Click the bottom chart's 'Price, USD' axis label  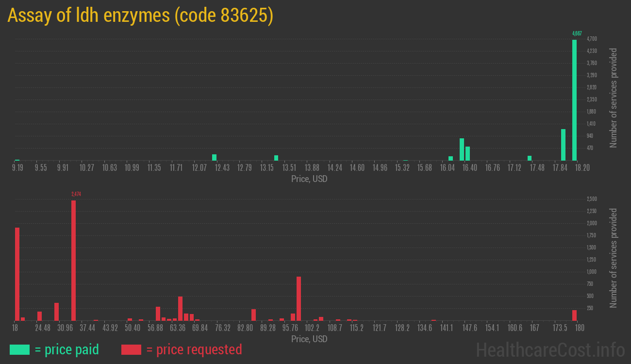tap(309, 339)
